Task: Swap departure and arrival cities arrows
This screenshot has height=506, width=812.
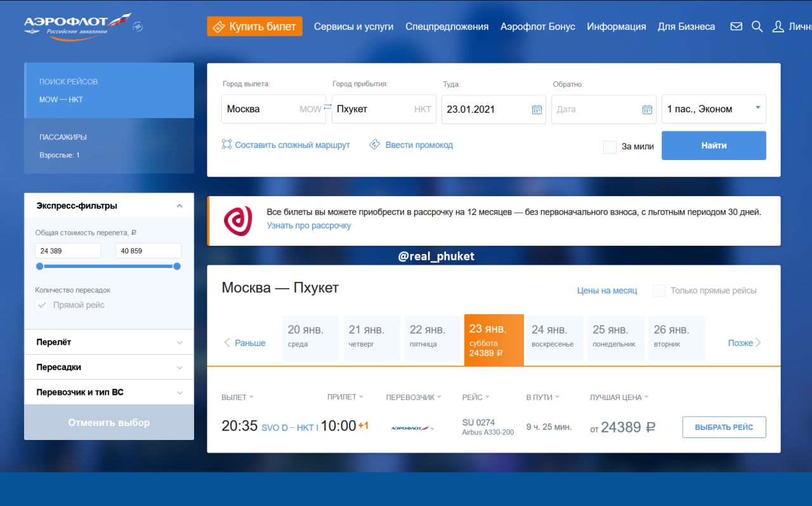Action: coord(327,108)
